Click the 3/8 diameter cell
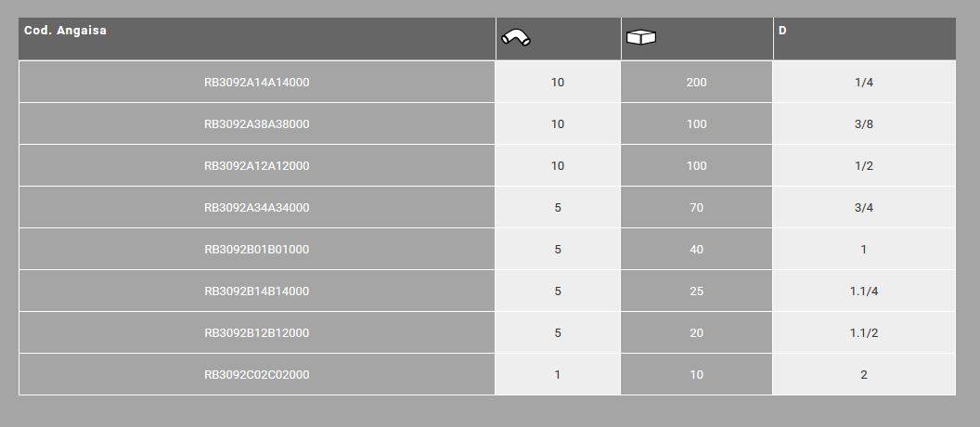Image resolution: width=980 pixels, height=427 pixels. tap(864, 124)
